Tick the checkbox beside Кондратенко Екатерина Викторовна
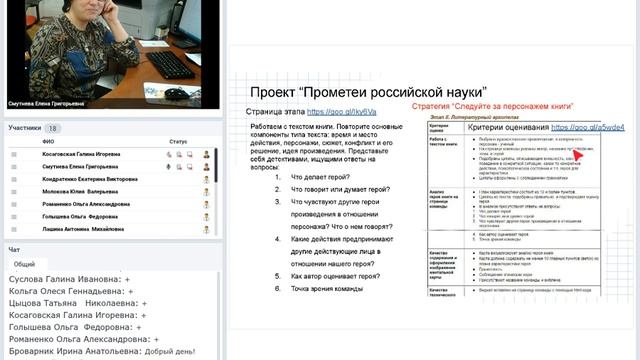Image resolution: width=640 pixels, height=360 pixels. click(14, 179)
